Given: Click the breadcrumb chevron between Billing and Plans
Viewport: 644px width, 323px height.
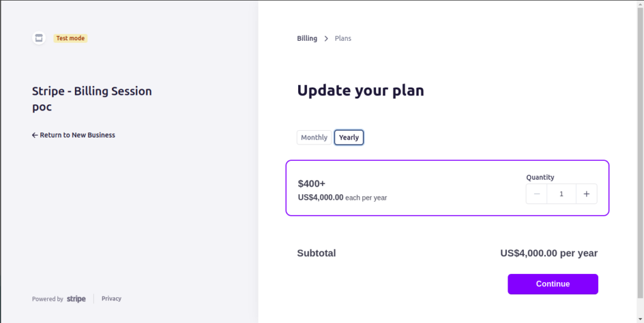Looking at the screenshot, I should click(x=326, y=38).
